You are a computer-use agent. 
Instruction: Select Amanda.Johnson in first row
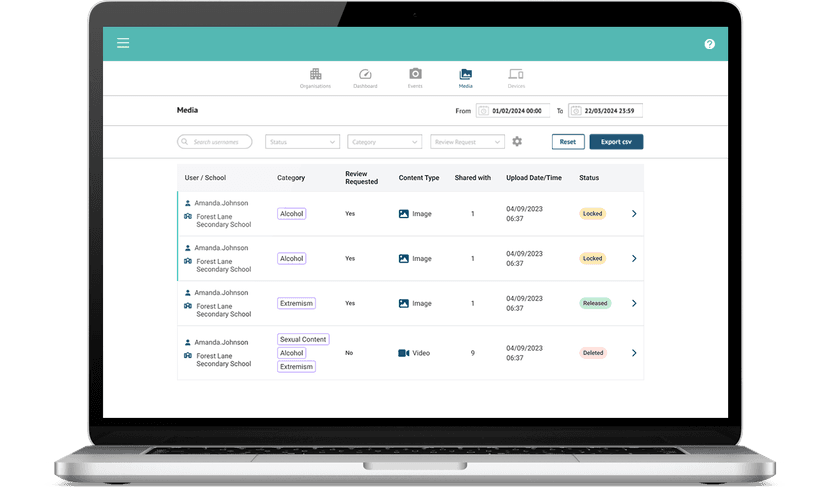tap(221, 203)
